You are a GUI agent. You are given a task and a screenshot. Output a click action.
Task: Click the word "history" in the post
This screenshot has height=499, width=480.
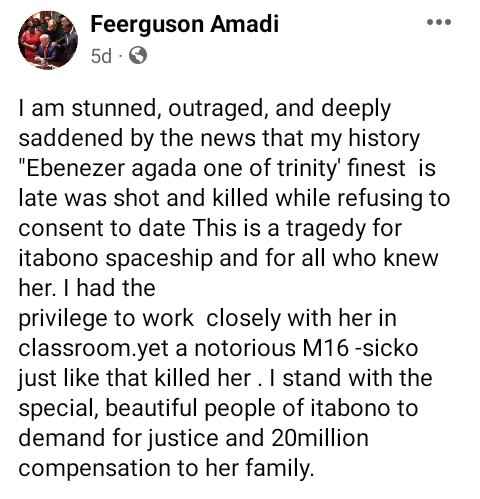384,139
